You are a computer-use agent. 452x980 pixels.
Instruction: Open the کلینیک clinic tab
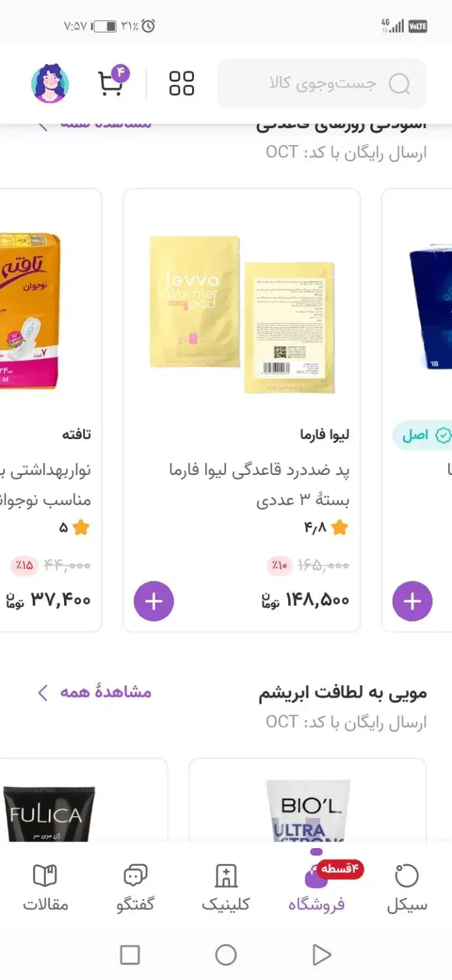[x=226, y=887]
